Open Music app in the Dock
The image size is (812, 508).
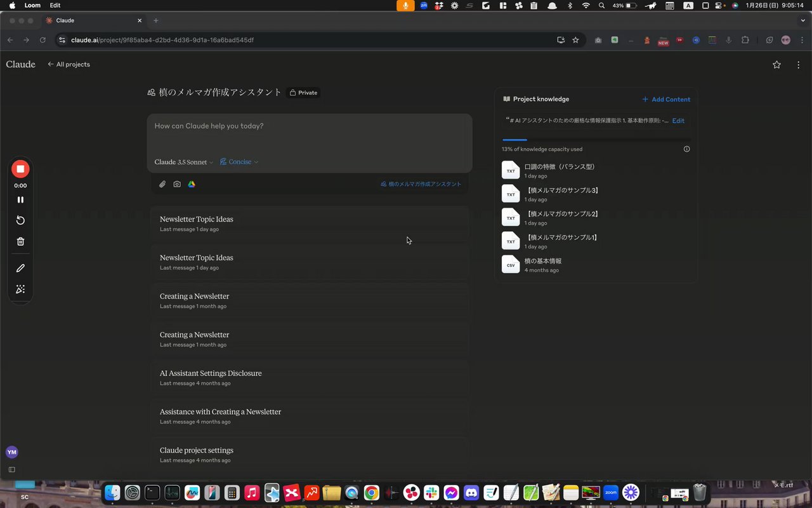tap(252, 492)
